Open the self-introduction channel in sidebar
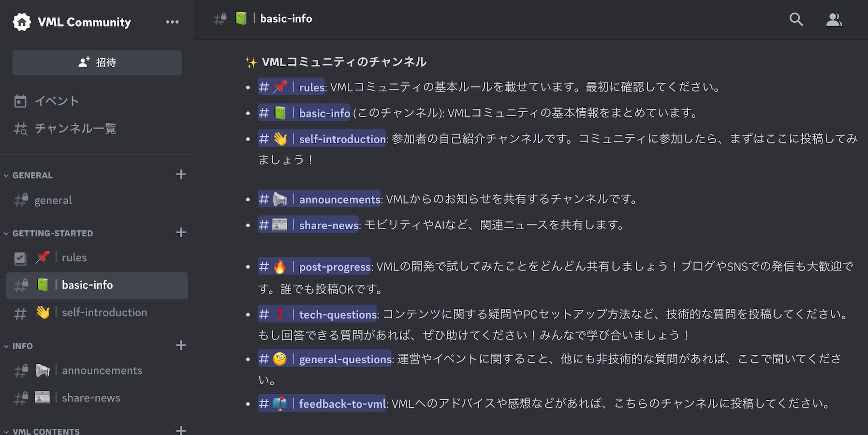The image size is (868, 435). coord(104,313)
